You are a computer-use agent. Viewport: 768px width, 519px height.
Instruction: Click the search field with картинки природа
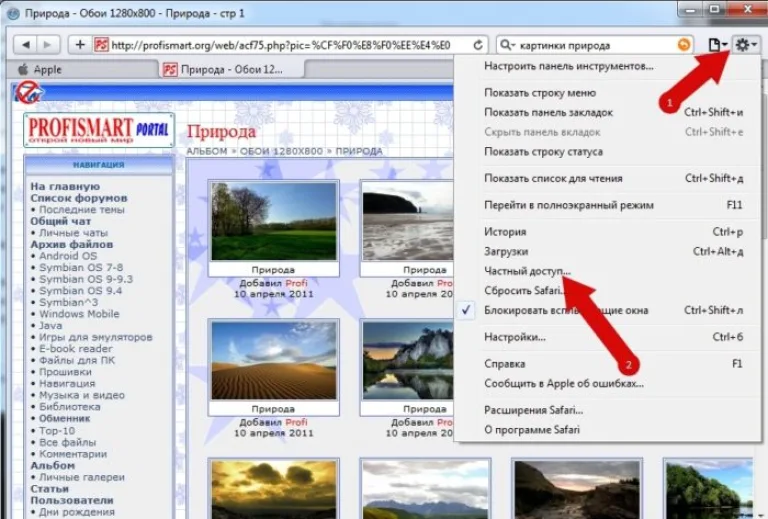point(597,45)
